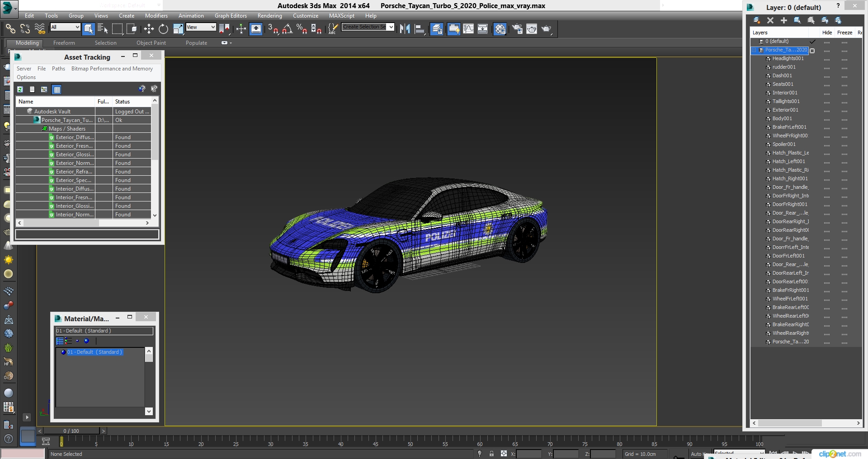Click material name field 01 - Default
Screen dimensions: 868x459
104,331
